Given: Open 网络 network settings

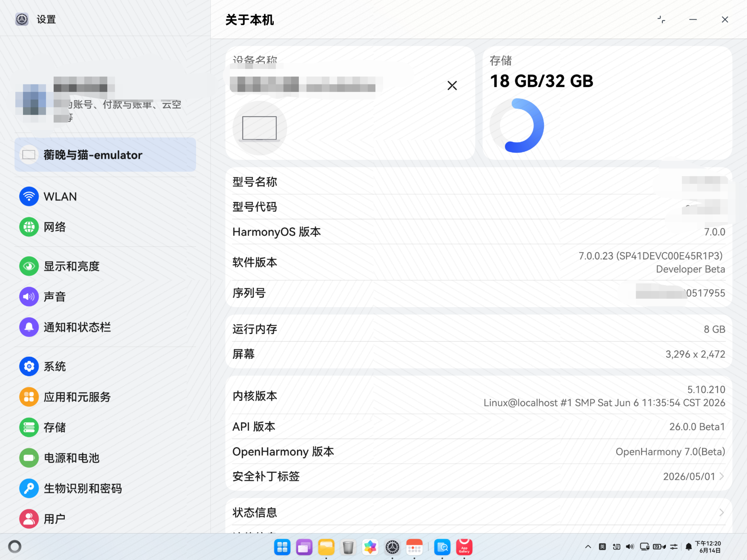Looking at the screenshot, I should tap(105, 227).
